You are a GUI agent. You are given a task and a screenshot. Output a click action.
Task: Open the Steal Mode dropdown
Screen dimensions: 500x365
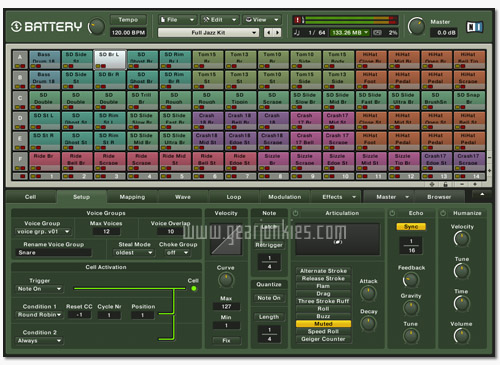tap(134, 253)
